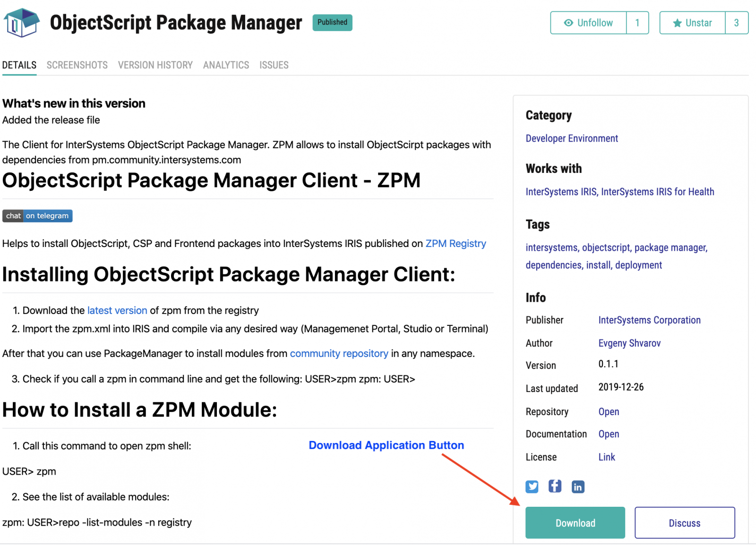Click the ObjectScript Package Manager box logo
This screenshot has width=756, height=545.
21,23
